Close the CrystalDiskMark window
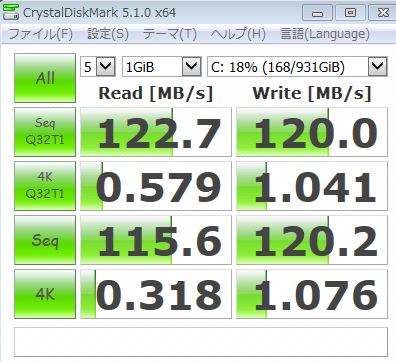 click(x=382, y=13)
